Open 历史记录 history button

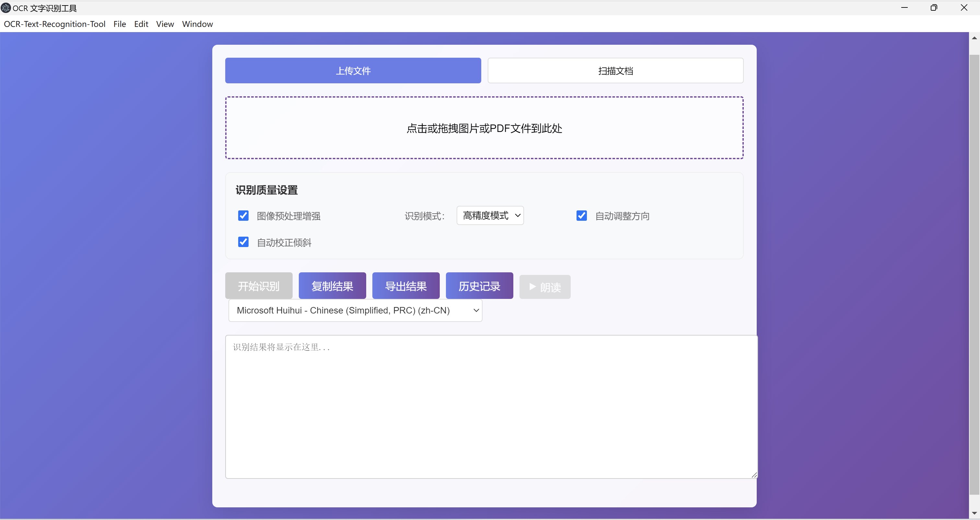(479, 286)
